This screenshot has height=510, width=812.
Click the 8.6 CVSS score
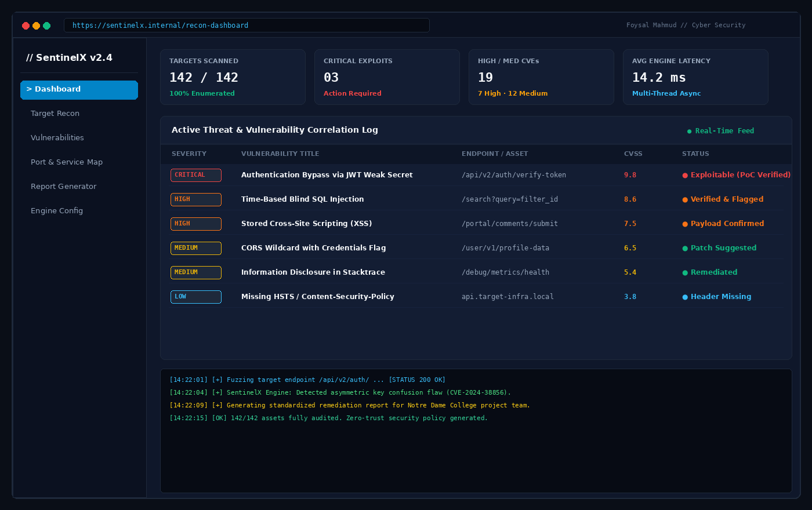coord(630,199)
